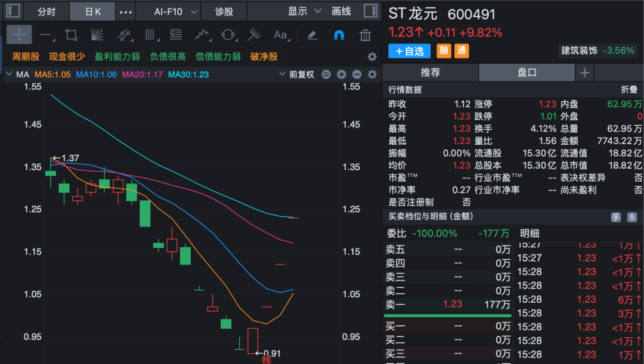Click the MA10:1.06 indicator value
This screenshot has height=364, width=644.
click(96, 74)
